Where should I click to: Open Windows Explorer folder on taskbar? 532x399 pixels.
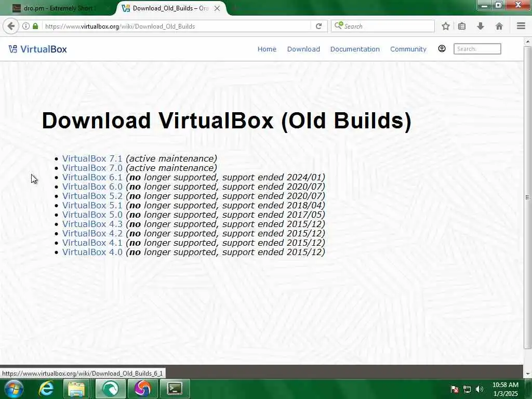click(77, 389)
